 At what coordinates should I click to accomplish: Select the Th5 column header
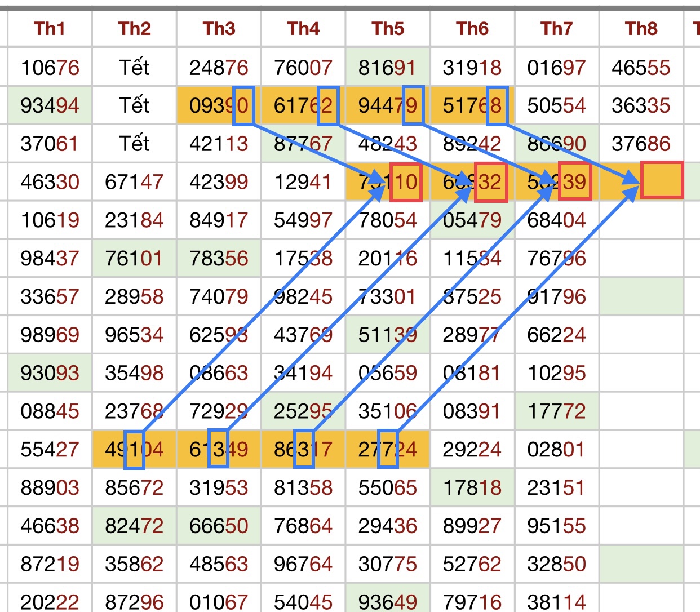(x=388, y=29)
